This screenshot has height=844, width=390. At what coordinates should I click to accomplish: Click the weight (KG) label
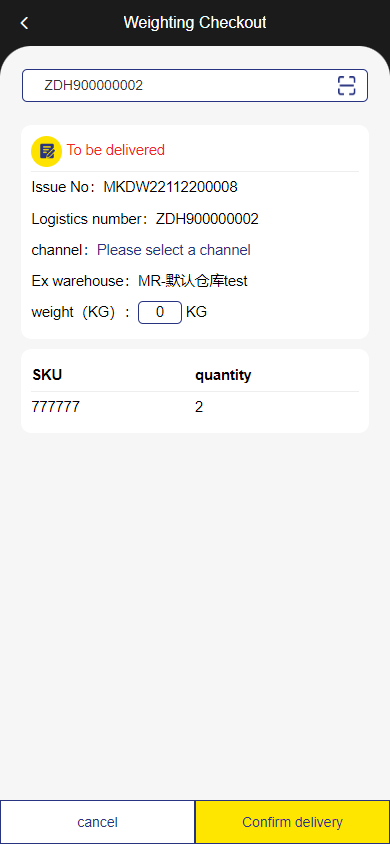pyautogui.click(x=81, y=312)
